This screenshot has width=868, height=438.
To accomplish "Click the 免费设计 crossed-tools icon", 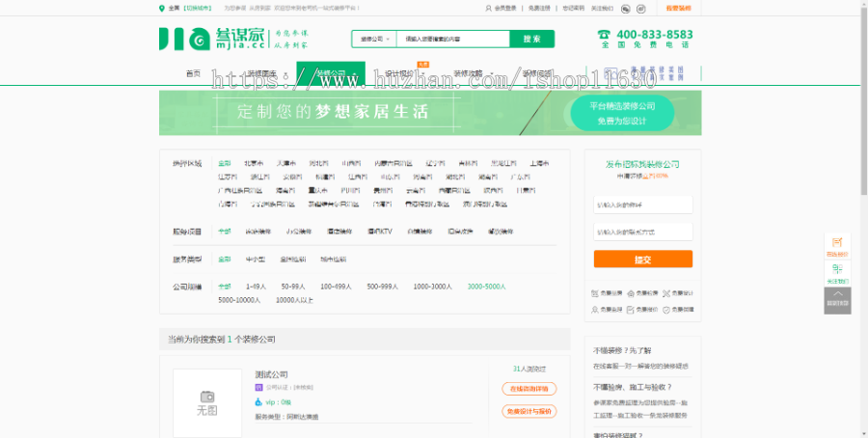I will click(x=666, y=293).
